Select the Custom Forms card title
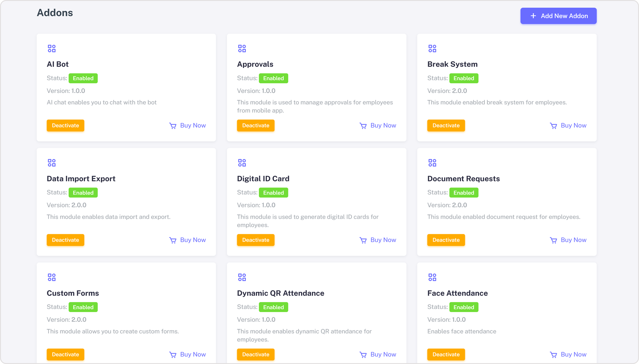 point(73,293)
